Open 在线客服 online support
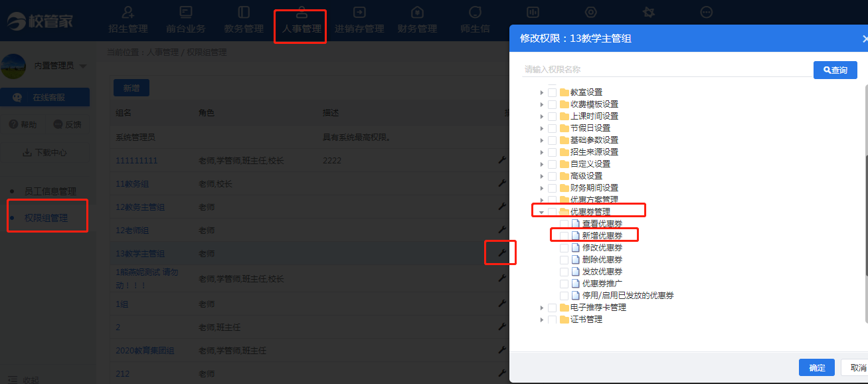This screenshot has height=384, width=868. [x=44, y=97]
